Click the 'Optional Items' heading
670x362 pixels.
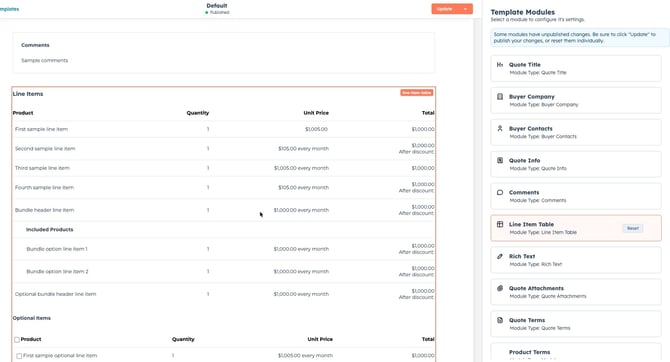[32, 318]
